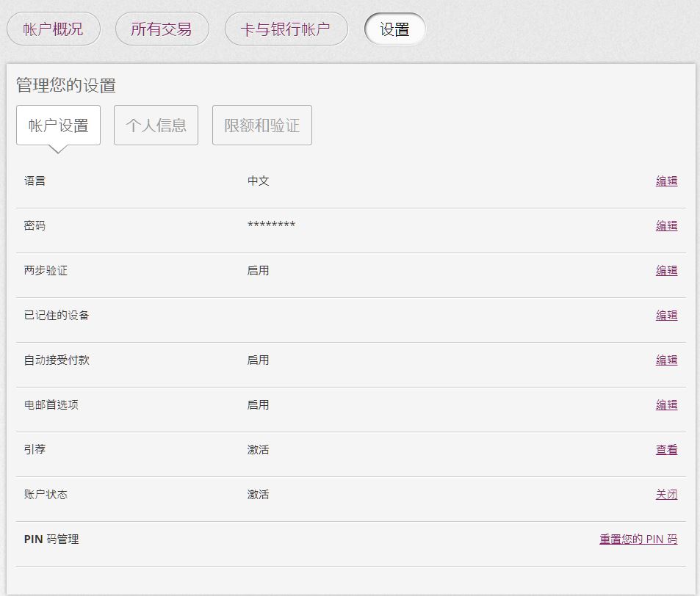Image resolution: width=700 pixels, height=596 pixels.
Task: Edit the 两步验证 setting
Action: [666, 271]
